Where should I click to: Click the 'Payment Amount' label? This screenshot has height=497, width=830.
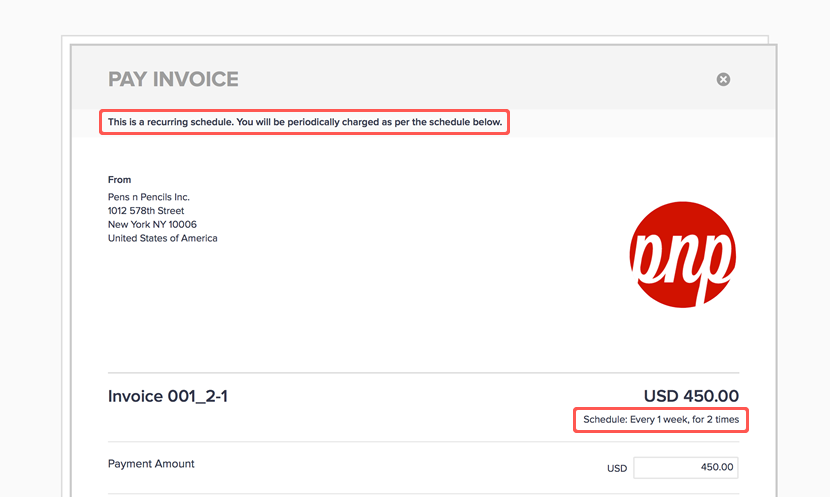click(151, 464)
